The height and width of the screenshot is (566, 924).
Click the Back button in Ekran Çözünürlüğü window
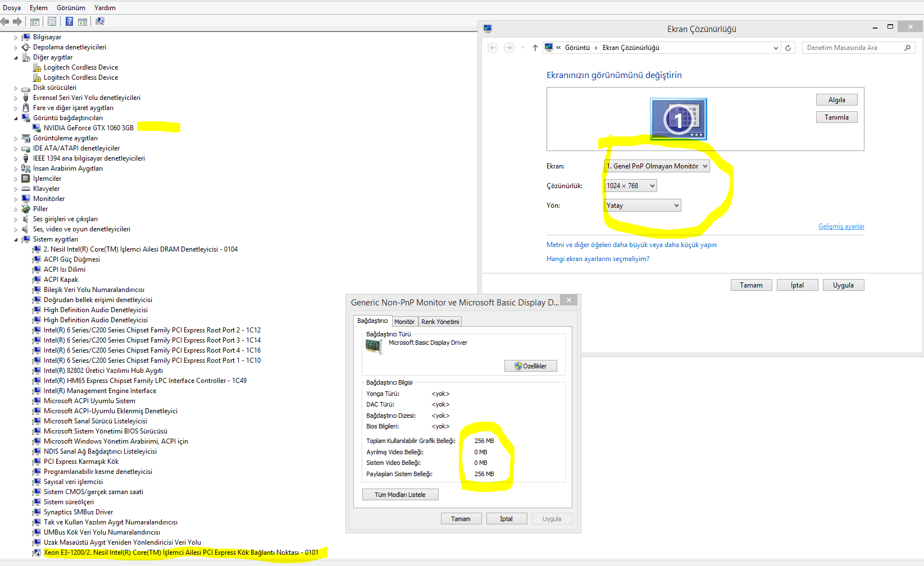tap(493, 48)
